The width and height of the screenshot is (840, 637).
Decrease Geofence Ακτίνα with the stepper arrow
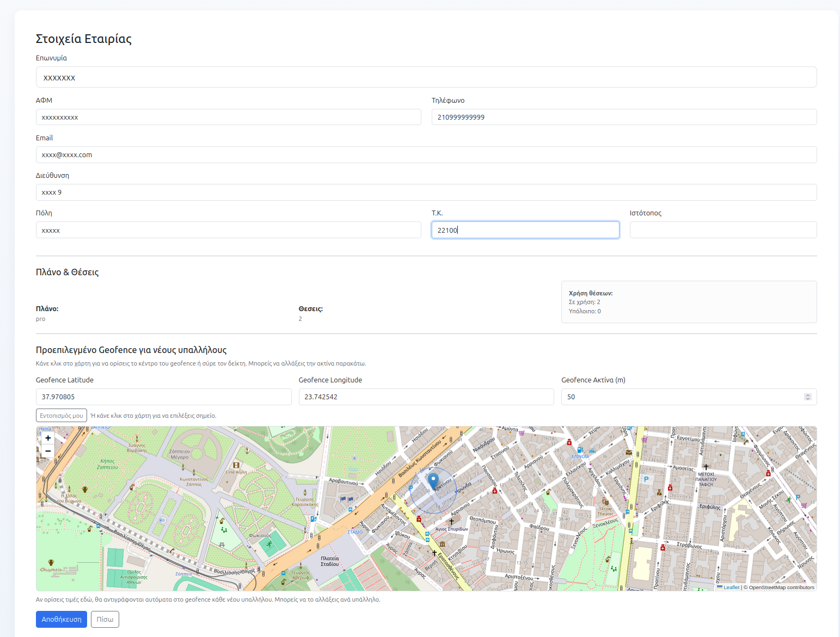(x=808, y=399)
